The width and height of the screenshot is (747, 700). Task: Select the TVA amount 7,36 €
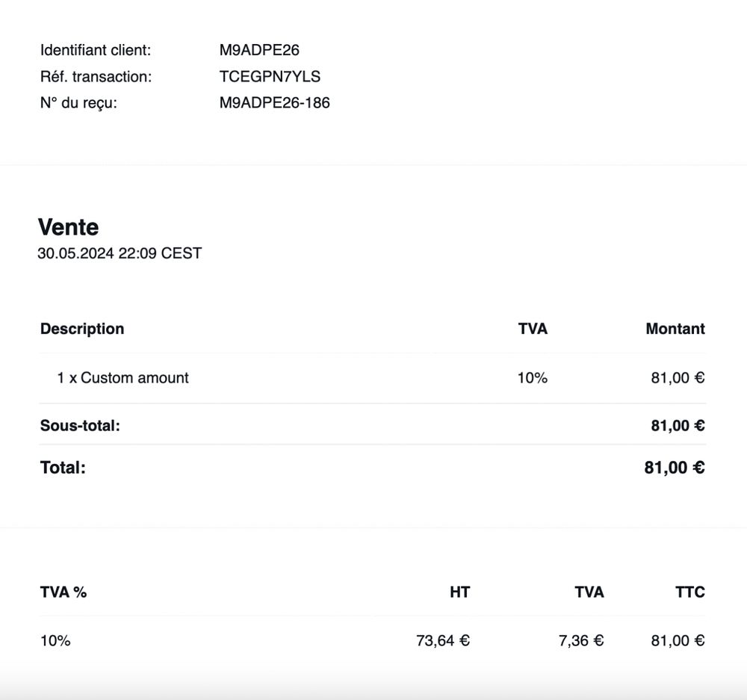click(580, 640)
